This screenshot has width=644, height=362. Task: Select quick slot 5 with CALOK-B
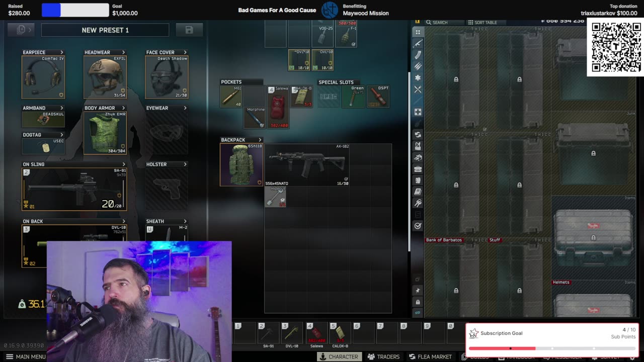(340, 333)
